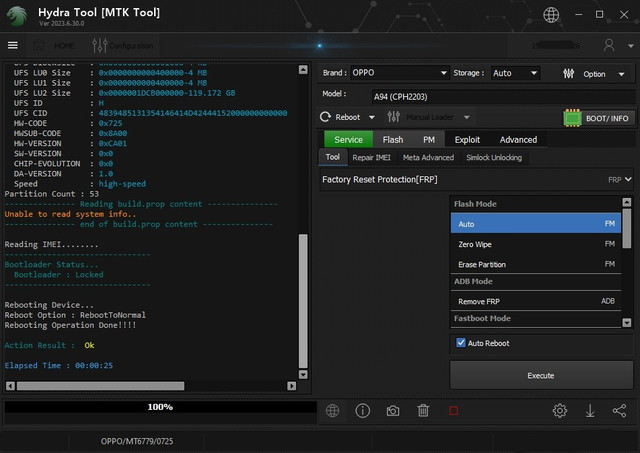
Task: Click the BOOT/INFO button
Action: [597, 118]
